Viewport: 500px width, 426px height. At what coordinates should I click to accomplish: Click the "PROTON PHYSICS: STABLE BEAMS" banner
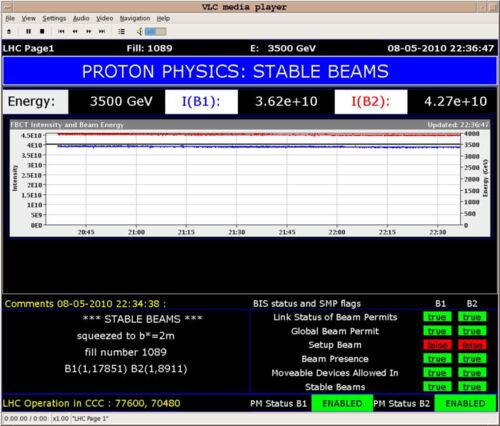coord(250,71)
